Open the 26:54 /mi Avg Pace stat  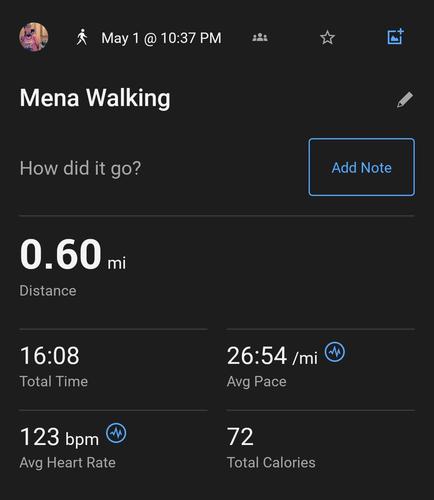pos(272,356)
